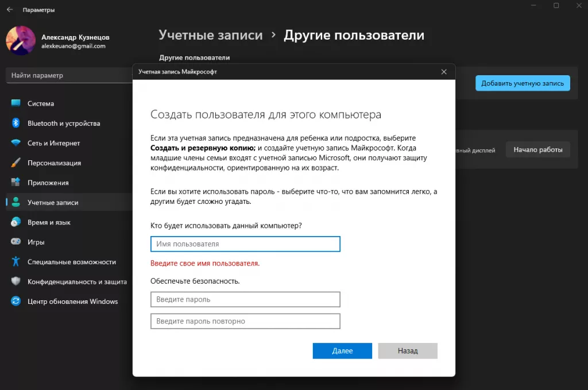The width and height of the screenshot is (588, 390).
Task: Close the Учетная запись Майкрософт dialog
Action: (444, 72)
